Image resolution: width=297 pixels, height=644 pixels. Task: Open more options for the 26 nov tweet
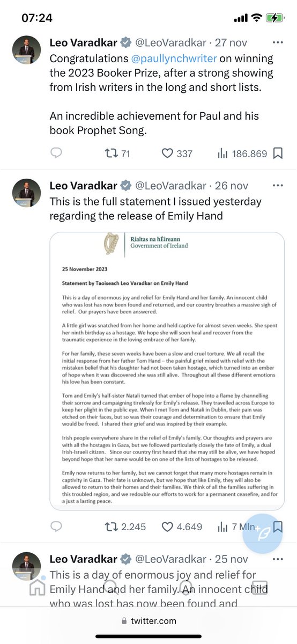(x=278, y=186)
